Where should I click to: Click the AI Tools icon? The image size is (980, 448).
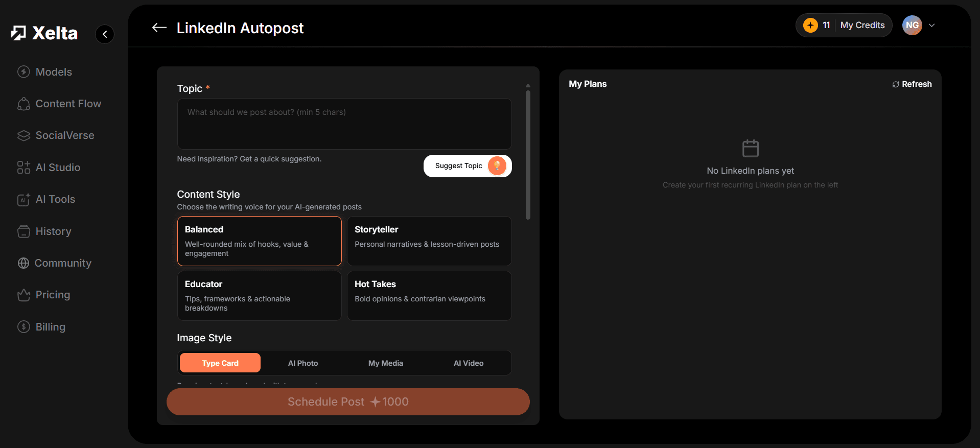click(x=24, y=200)
